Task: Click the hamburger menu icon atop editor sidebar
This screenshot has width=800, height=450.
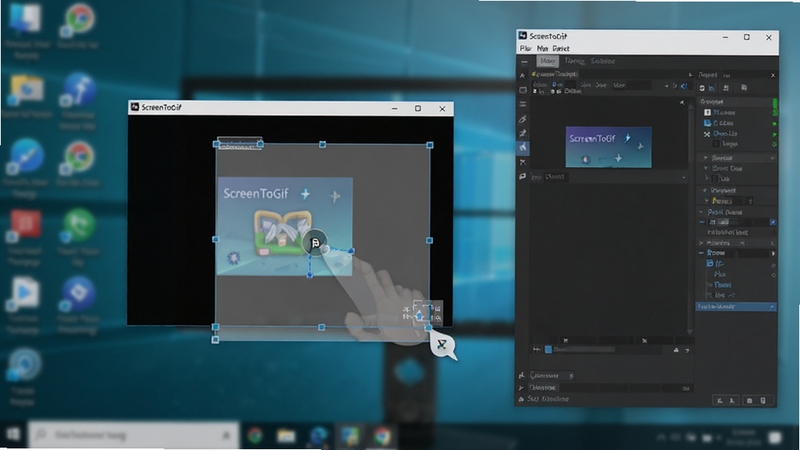Action: click(524, 62)
